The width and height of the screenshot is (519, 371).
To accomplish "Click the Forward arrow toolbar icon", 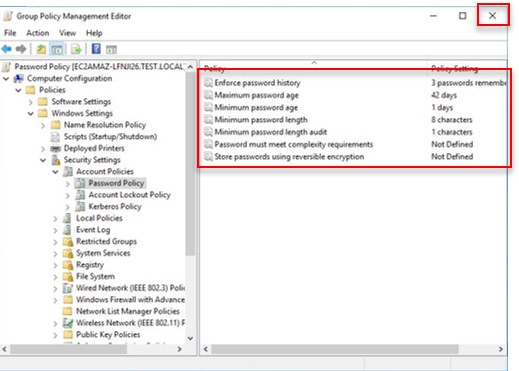I will (21, 49).
